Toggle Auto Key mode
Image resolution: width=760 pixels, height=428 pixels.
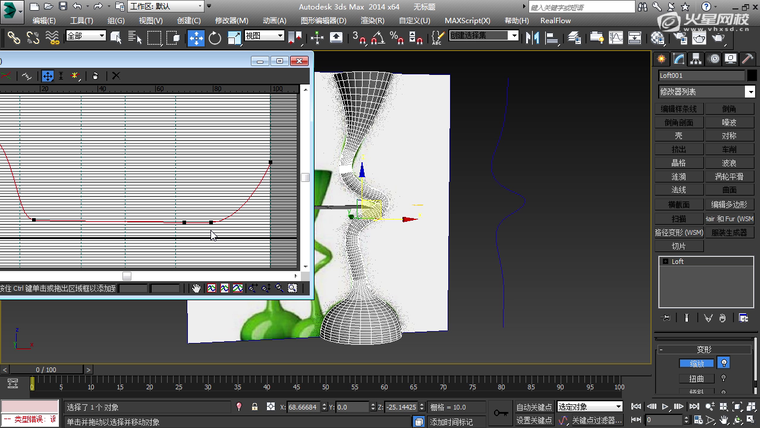(532, 407)
